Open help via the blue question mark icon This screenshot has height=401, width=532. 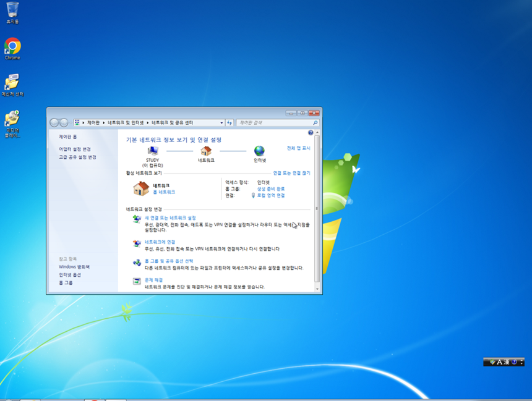pyautogui.click(x=311, y=133)
